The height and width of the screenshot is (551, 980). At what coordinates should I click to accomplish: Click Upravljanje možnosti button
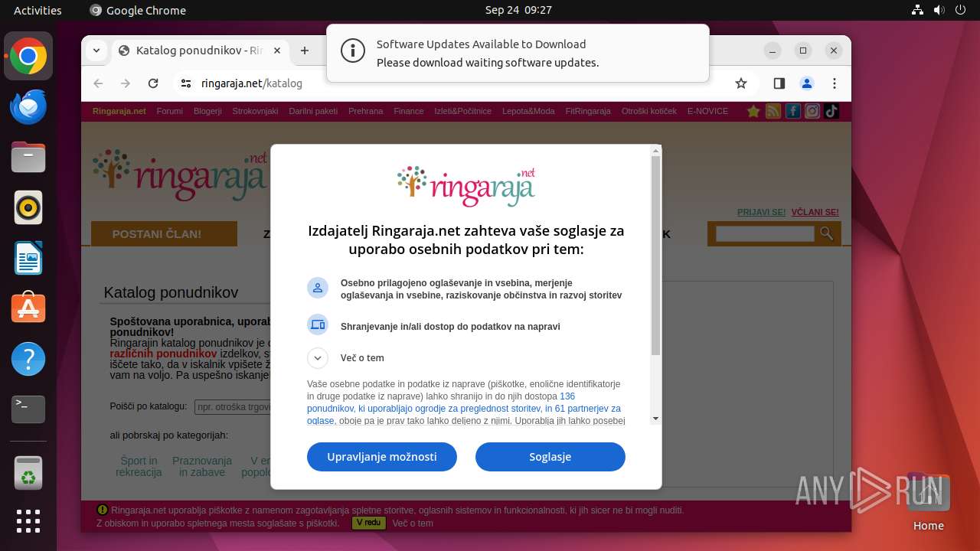(382, 457)
